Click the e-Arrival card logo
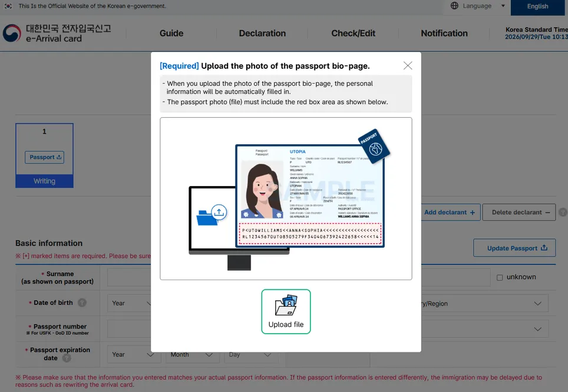Viewport: 568px width, 392px height. click(57, 34)
